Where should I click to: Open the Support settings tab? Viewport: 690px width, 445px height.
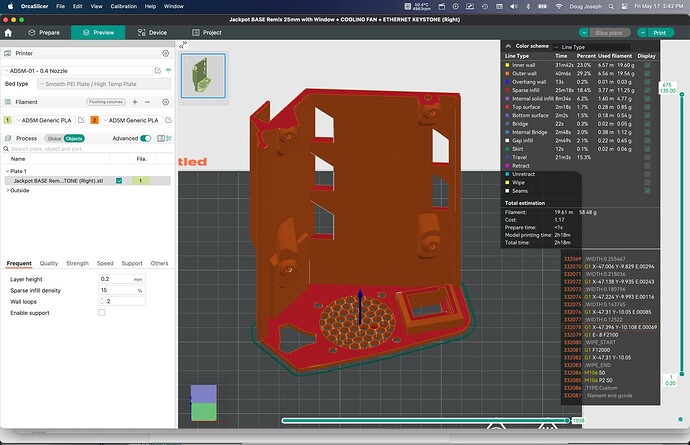pos(132,263)
